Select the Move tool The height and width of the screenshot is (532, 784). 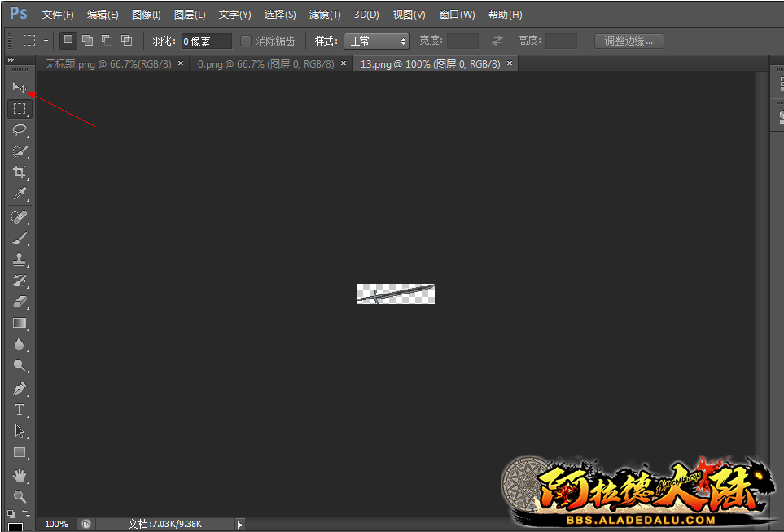point(20,87)
